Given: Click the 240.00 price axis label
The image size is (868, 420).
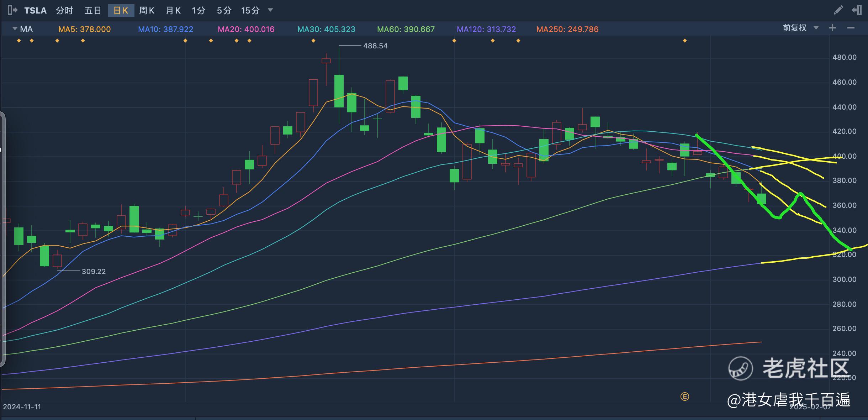Looking at the screenshot, I should (845, 353).
